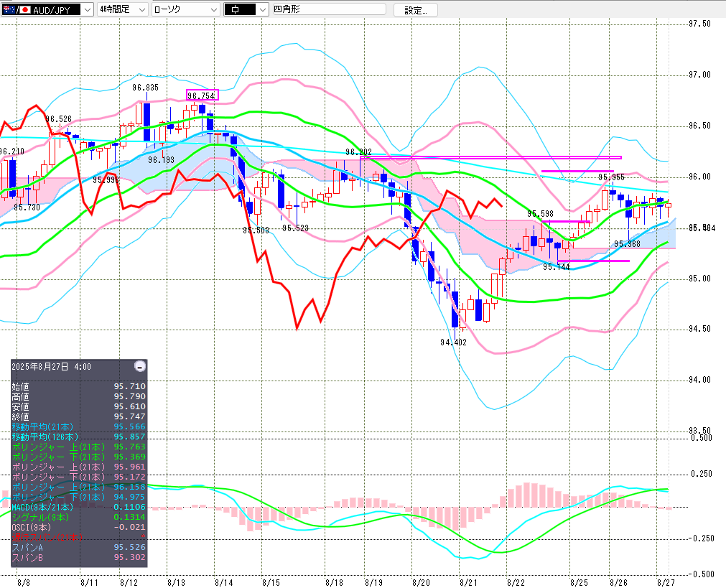The width and height of the screenshot is (726, 588).
Task: Click the 94.00 price axis label
Action: [x=699, y=380]
